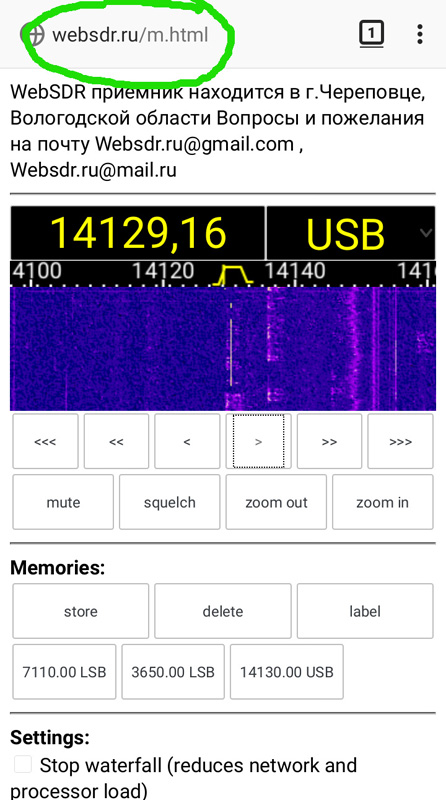The height and width of the screenshot is (800, 446).
Task: Tune down with << button
Action: [116, 441]
